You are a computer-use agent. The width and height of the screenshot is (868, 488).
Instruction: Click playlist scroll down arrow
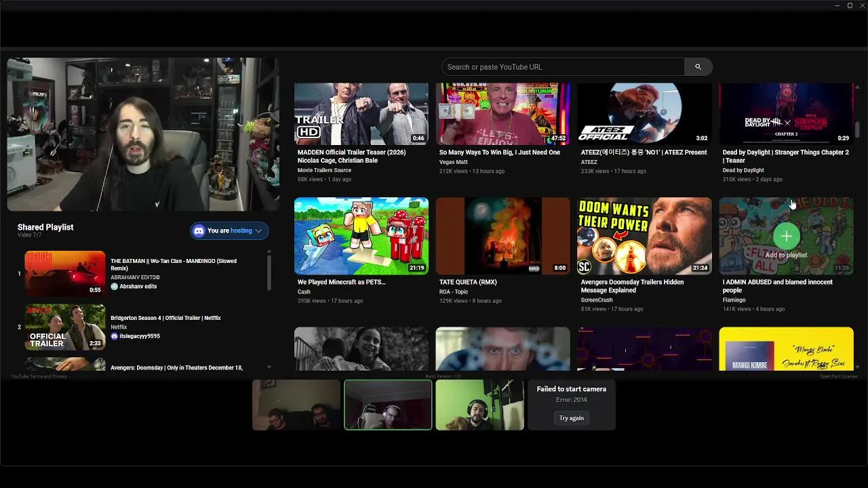pos(269,367)
